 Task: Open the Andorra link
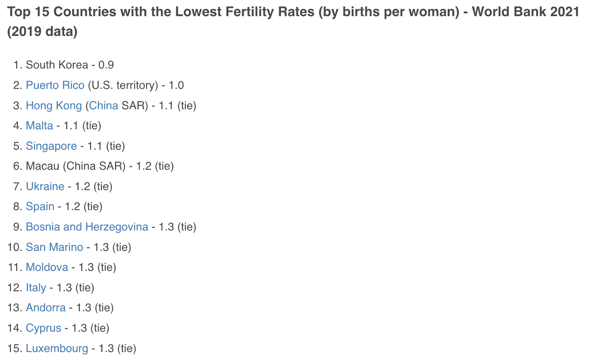[x=46, y=307]
